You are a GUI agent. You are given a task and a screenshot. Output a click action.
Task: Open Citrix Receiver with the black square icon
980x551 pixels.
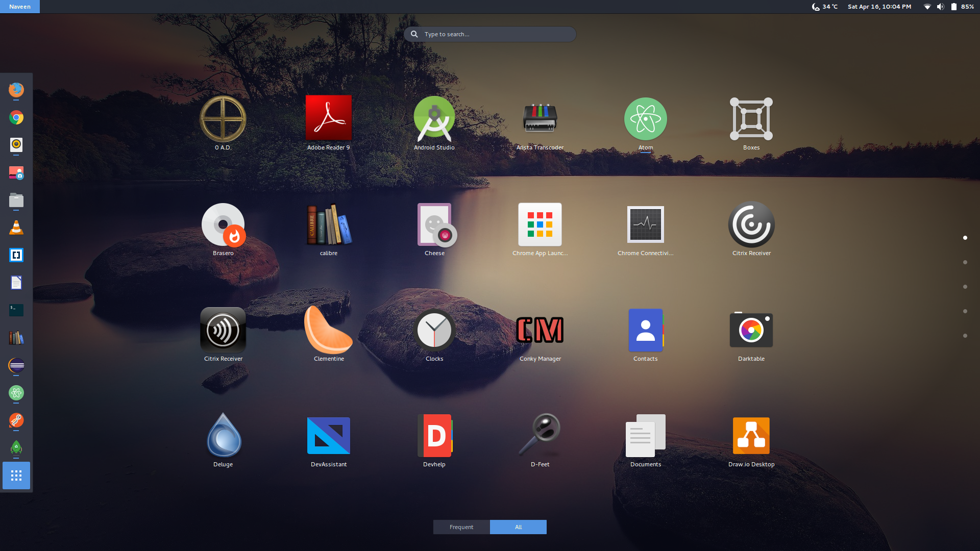[223, 330]
